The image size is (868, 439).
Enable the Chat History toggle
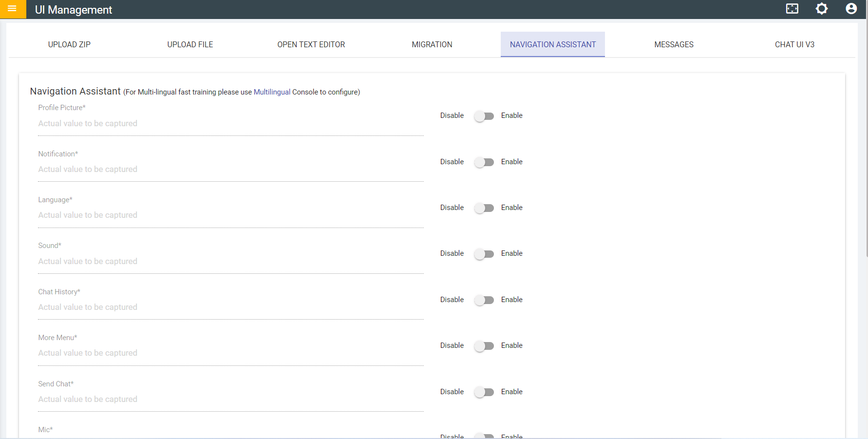(484, 300)
